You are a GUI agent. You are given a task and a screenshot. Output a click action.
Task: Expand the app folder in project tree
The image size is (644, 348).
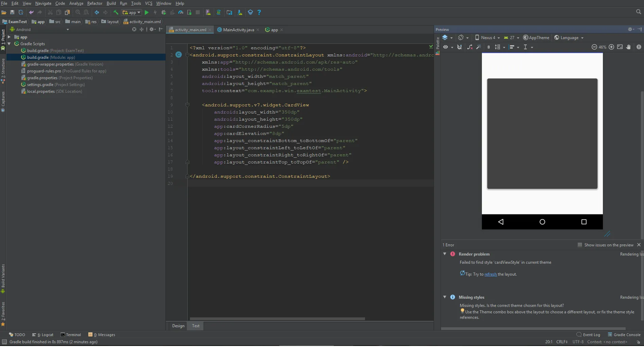(x=9, y=37)
